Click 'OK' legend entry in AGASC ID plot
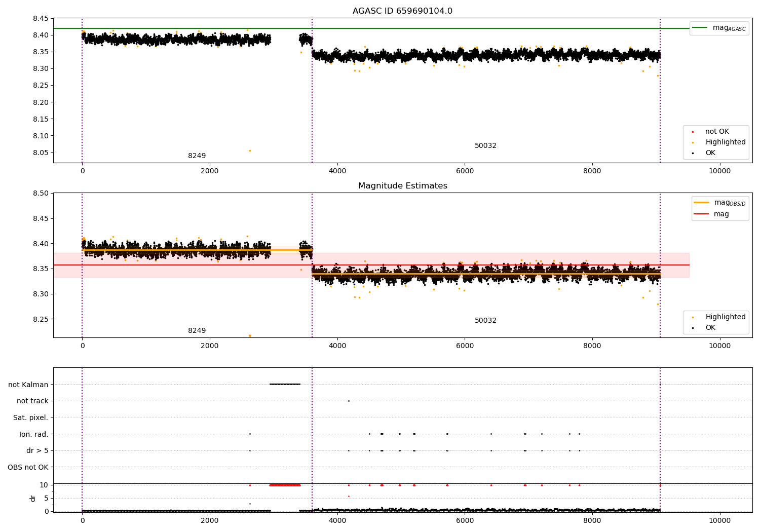The height and width of the screenshot is (532, 760). pos(710,153)
